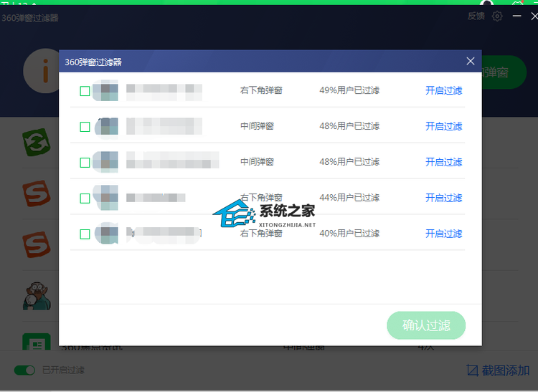
Task: Minimize the main 360弹窗过滤器 window
Action: [x=516, y=16]
